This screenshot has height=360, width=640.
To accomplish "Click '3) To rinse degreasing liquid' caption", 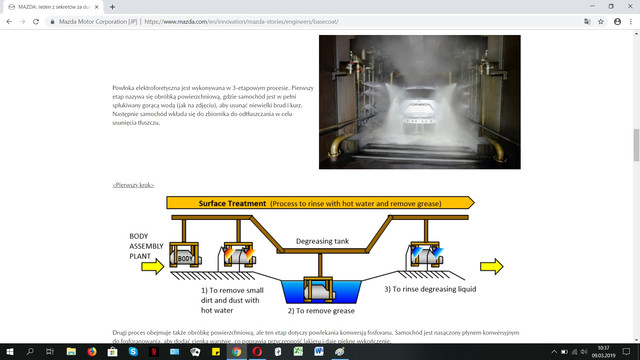I will (430, 289).
